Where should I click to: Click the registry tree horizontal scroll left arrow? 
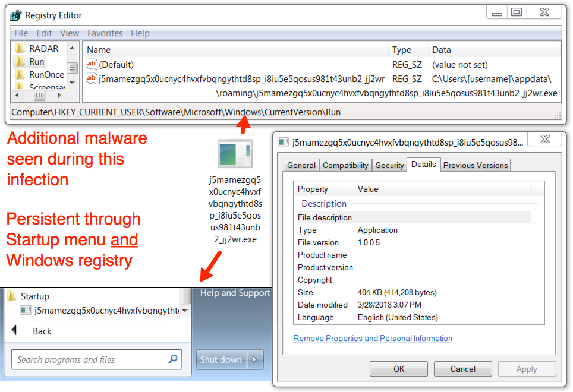pos(17,95)
